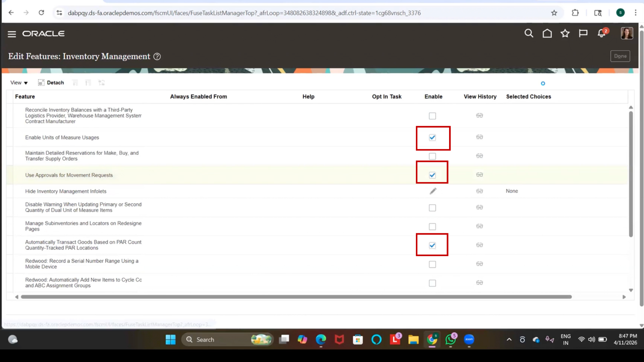Click table scroll down arrow
Screen dimensions: 644x362
631,290
